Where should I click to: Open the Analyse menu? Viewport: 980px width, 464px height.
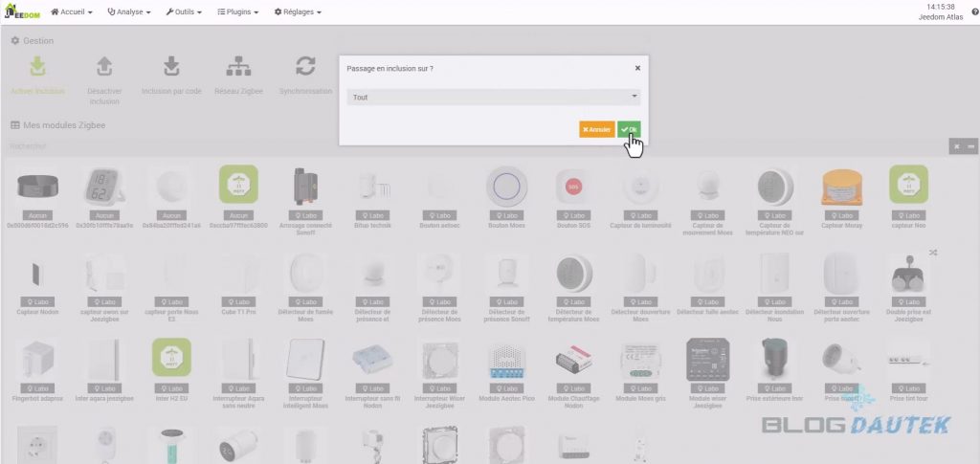[129, 11]
